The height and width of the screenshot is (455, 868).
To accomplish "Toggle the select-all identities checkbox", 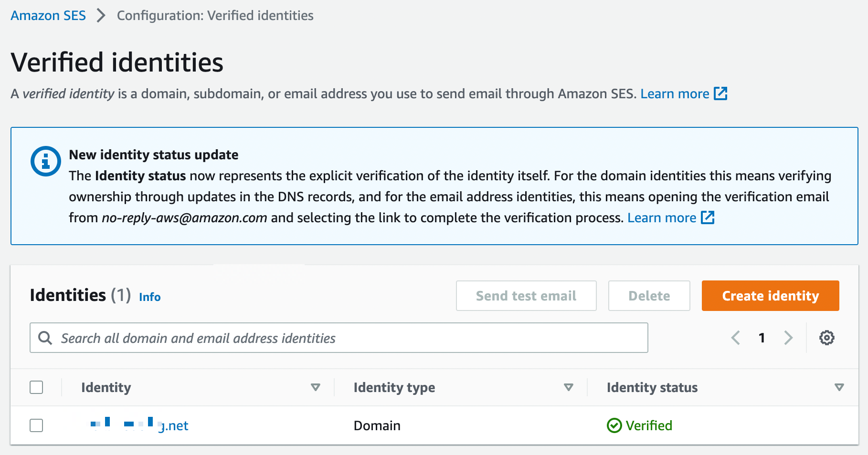I will coord(36,387).
